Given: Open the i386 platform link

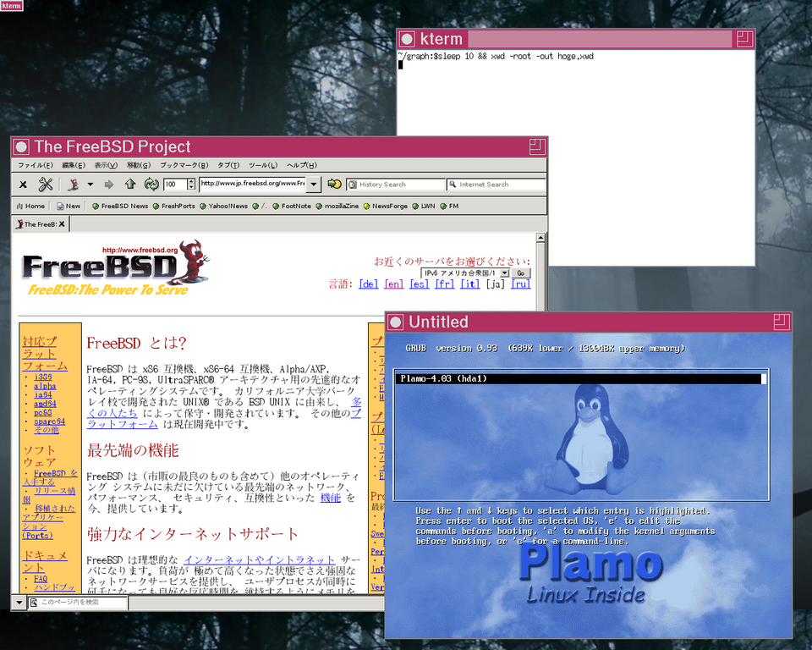Looking at the screenshot, I should tap(43, 377).
